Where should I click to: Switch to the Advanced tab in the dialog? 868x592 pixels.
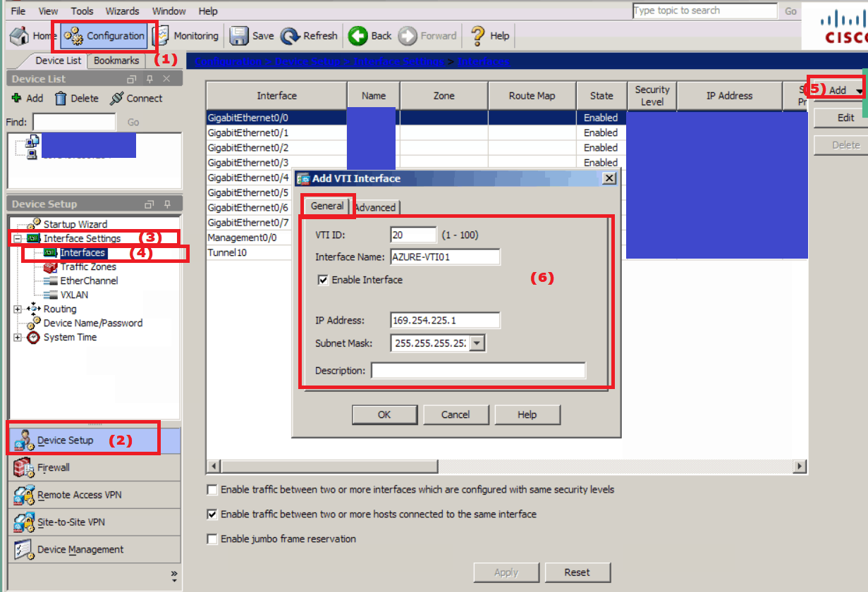(x=375, y=207)
